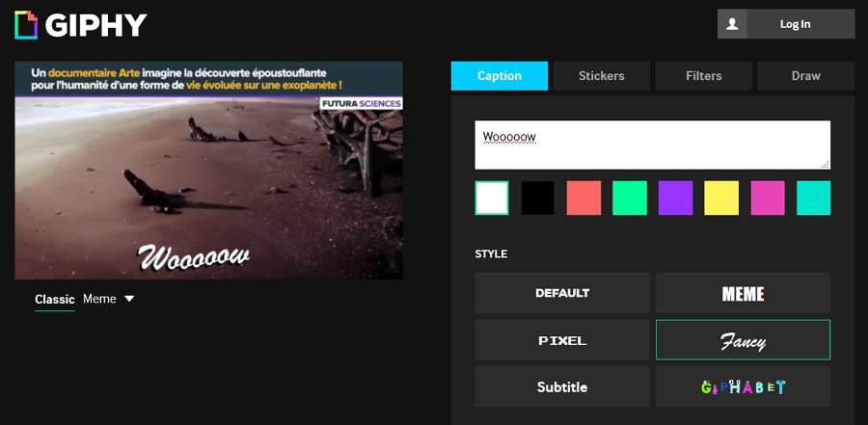The height and width of the screenshot is (425, 868).
Task: Pick the white color swatch
Action: [x=492, y=198]
